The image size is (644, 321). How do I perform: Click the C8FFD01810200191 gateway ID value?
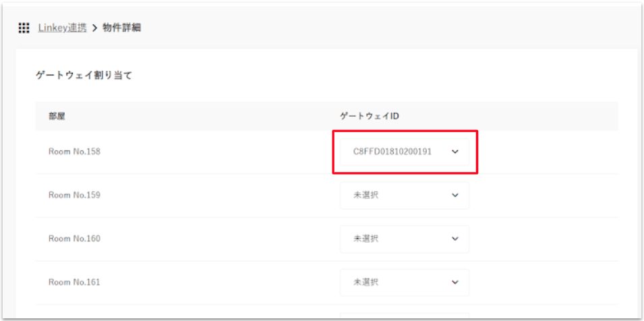pyautogui.click(x=392, y=152)
